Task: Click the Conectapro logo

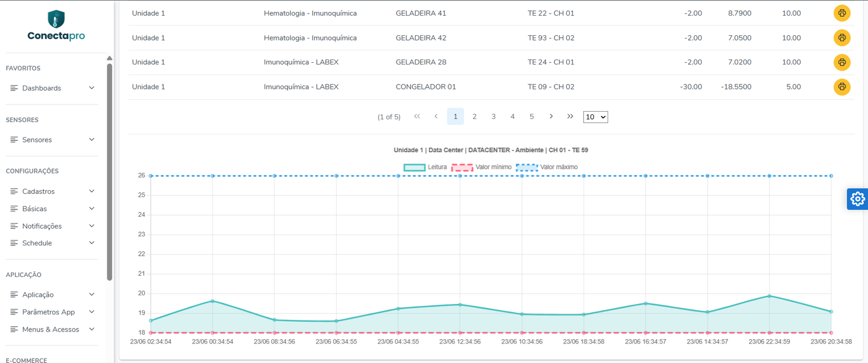Action: (x=56, y=25)
